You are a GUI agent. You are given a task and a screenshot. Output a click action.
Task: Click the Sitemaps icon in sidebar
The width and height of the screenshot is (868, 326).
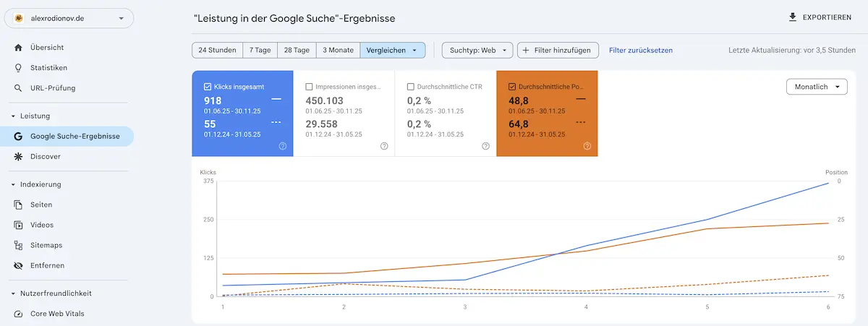[18, 245]
